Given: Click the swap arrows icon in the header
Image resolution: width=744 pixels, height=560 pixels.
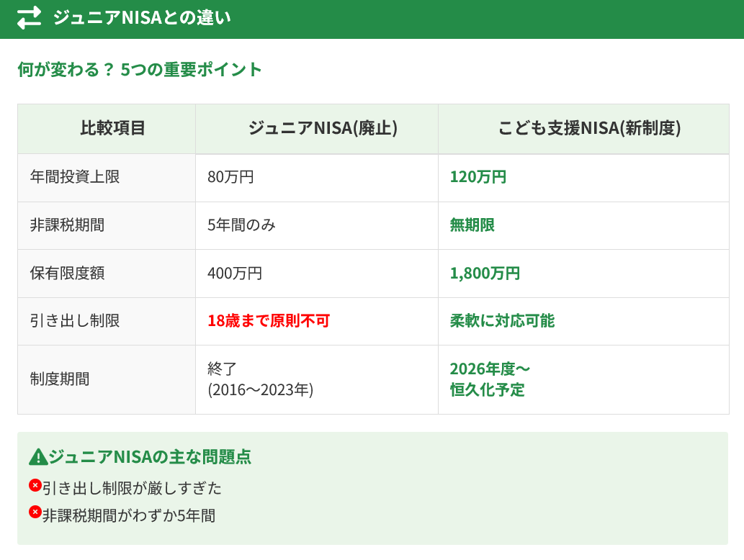Looking at the screenshot, I should point(29,18).
